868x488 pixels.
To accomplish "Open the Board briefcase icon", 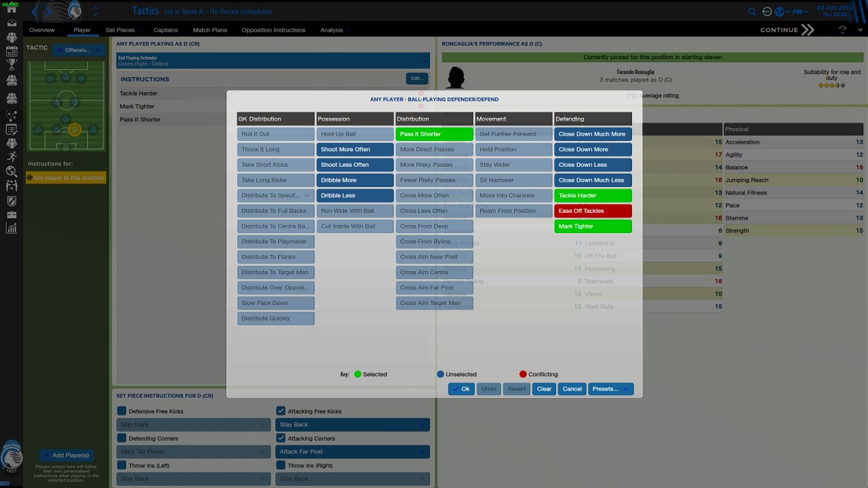I will click(12, 215).
